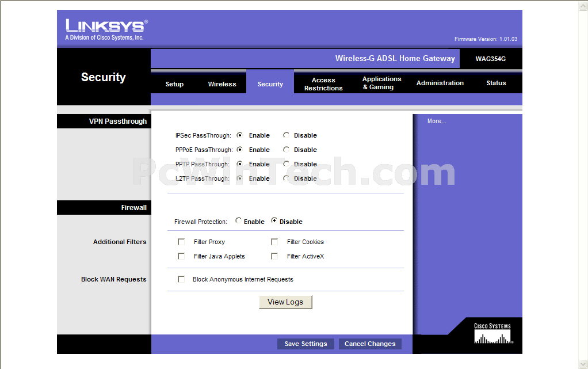Click the large Security page heading

coord(104,77)
